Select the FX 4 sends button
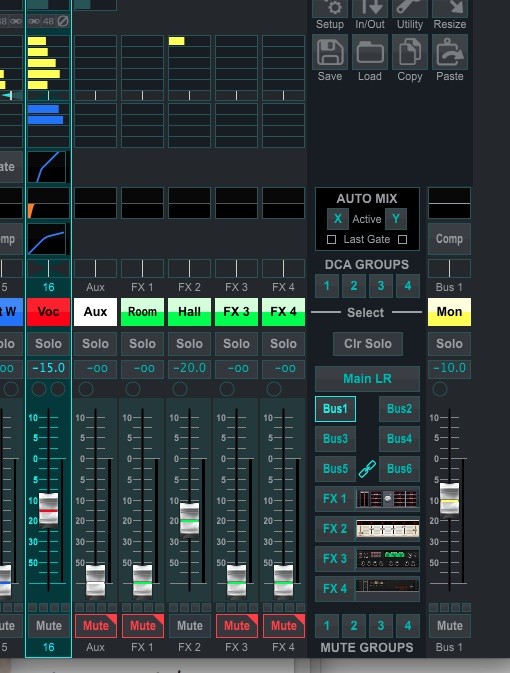The image size is (510, 673). [x=335, y=588]
